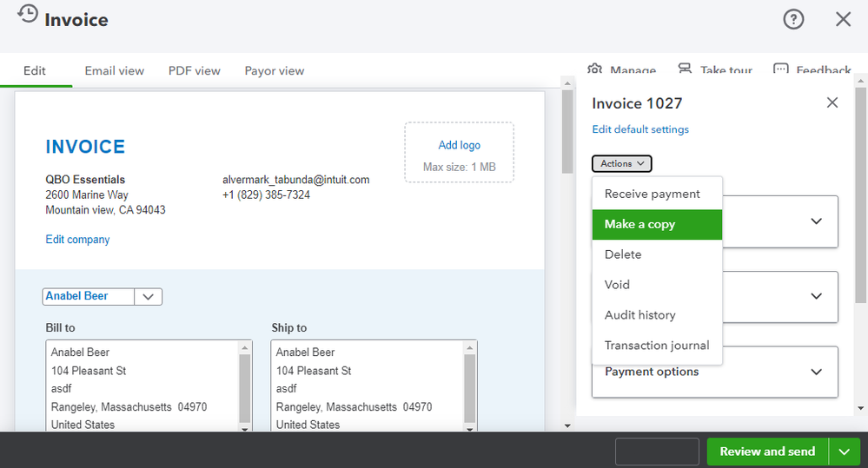
Task: Click the invoice form scrollbar up arrow
Action: point(567,83)
